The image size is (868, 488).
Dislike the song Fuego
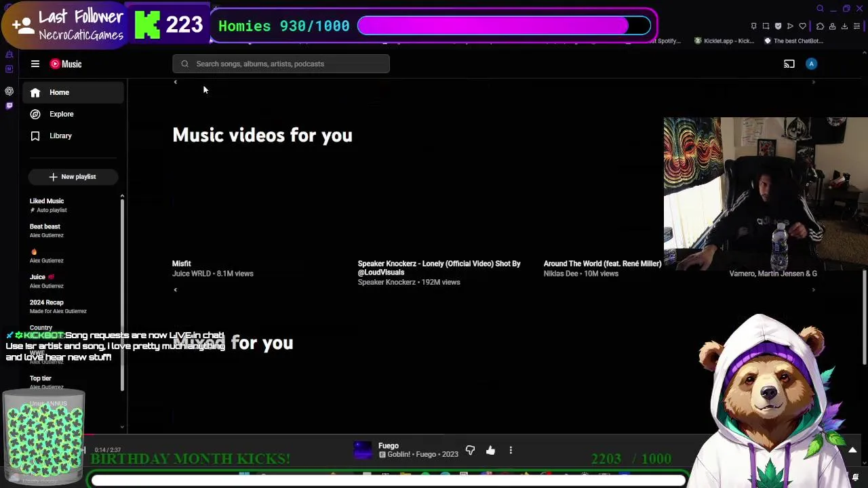point(470,450)
